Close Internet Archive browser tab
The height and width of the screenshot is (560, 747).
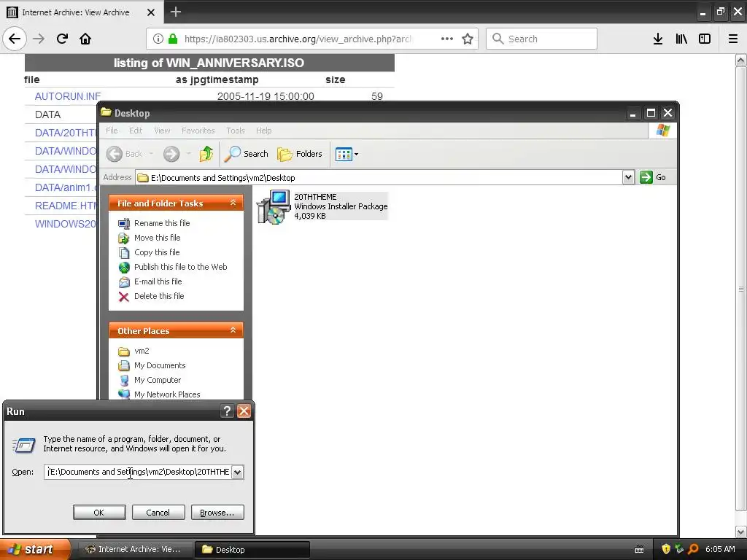click(150, 12)
